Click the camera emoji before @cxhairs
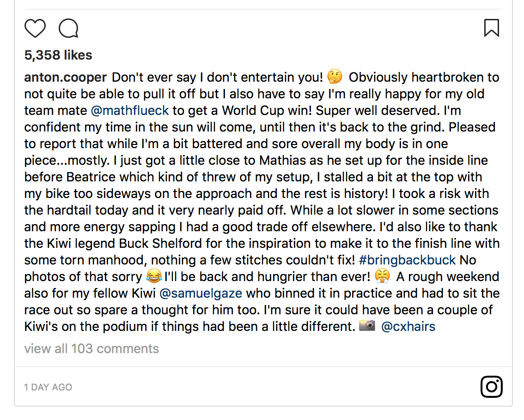This screenshot has width=524, height=420. pos(367,326)
